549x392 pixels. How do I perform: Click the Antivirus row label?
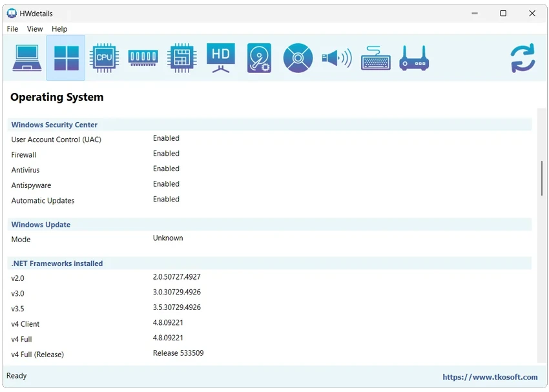point(25,170)
